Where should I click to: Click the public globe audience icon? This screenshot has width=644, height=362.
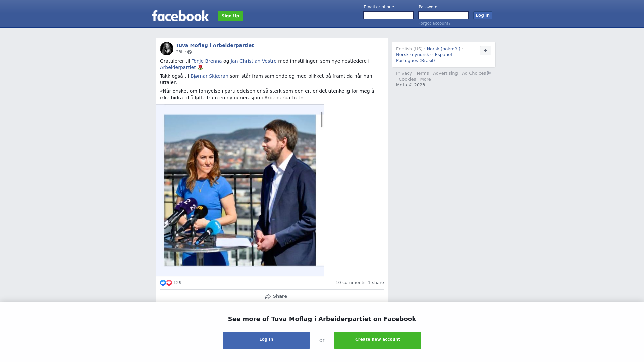pyautogui.click(x=190, y=52)
